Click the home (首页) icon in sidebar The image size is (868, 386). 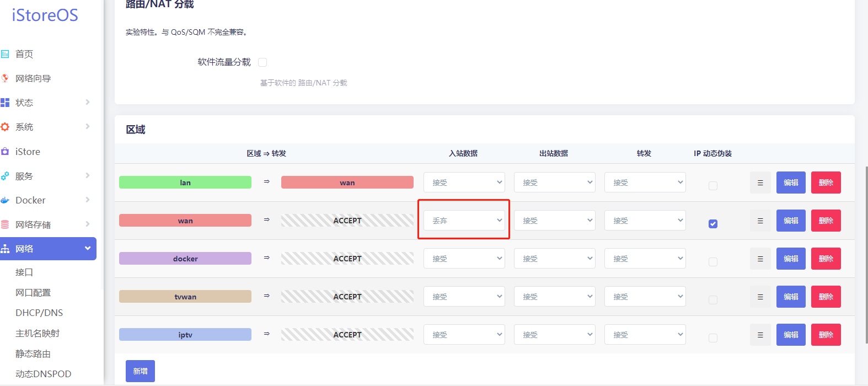tap(5, 54)
